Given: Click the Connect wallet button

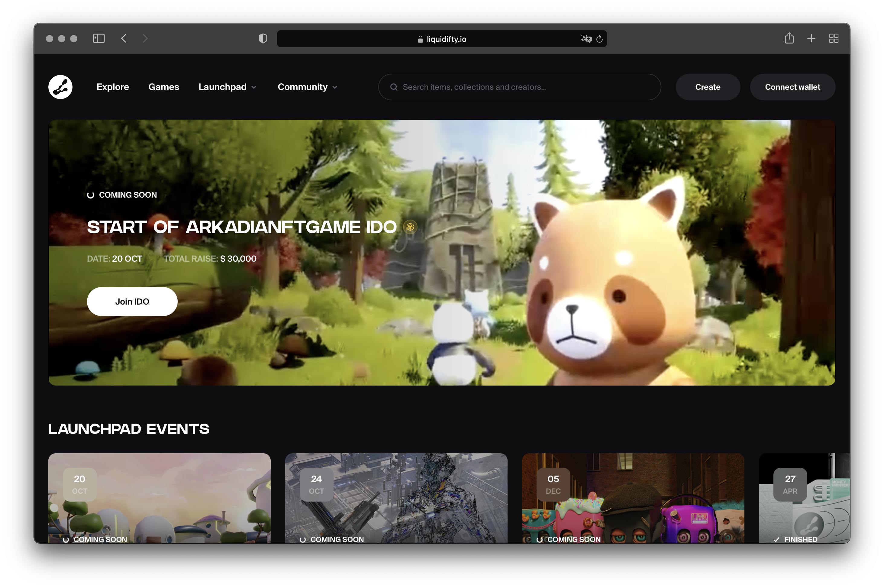Looking at the screenshot, I should click(792, 87).
